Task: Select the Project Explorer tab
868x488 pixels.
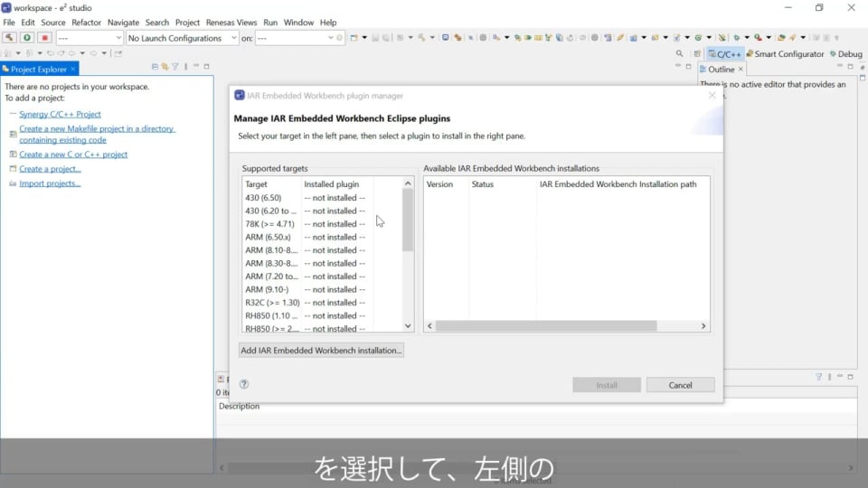Action: 38,70
